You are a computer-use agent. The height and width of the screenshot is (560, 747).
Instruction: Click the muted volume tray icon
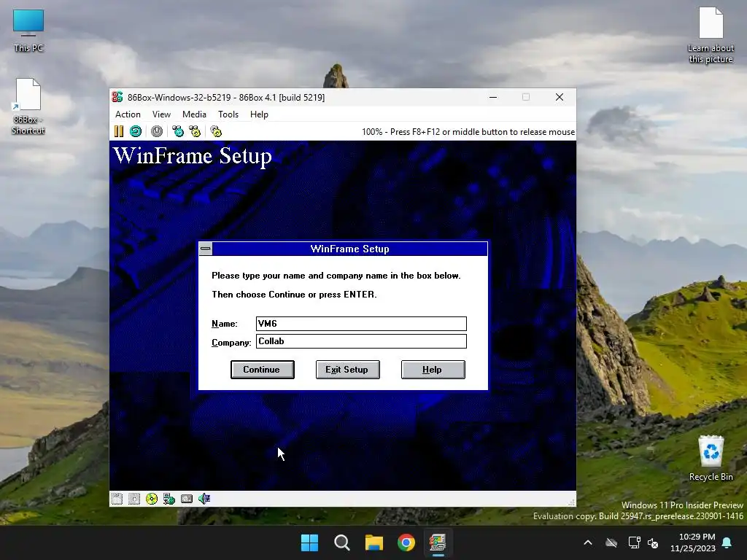[653, 542]
